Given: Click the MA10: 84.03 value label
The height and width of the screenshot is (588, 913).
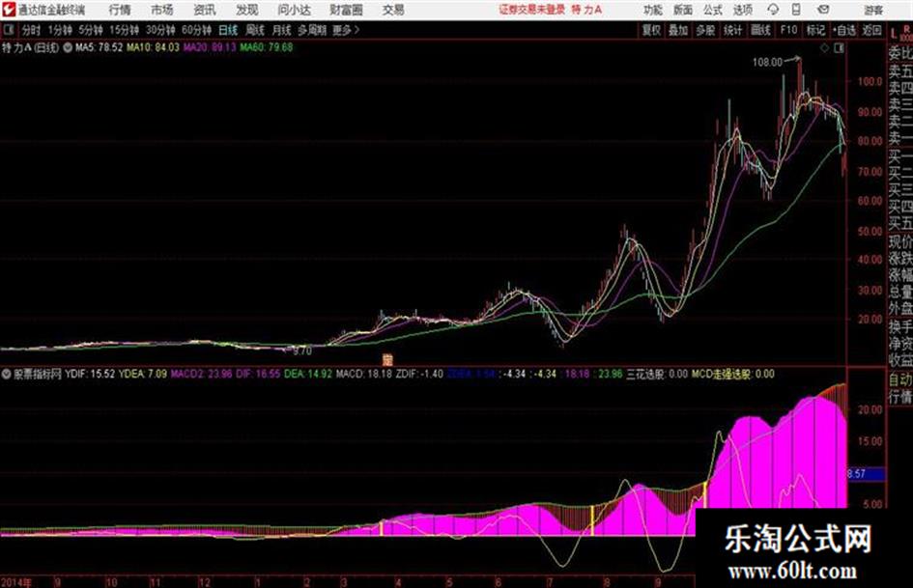Looking at the screenshot, I should 154,47.
